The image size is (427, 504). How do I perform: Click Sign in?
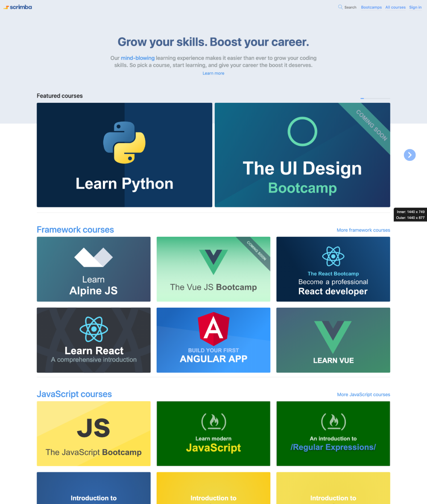[415, 7]
